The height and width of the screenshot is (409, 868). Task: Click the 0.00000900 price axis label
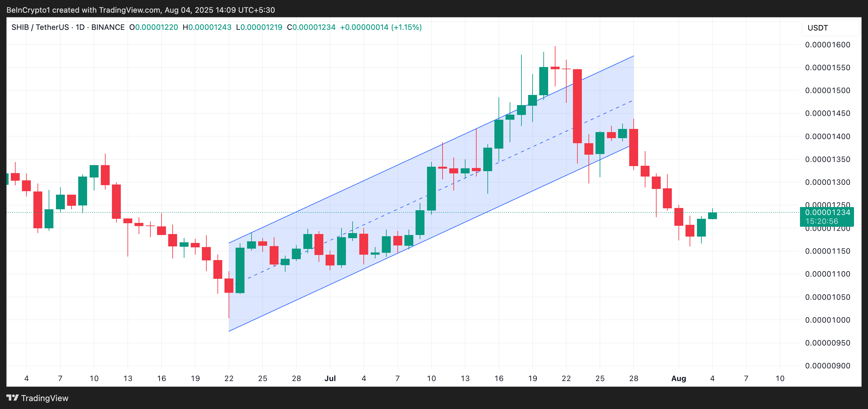coord(827,365)
